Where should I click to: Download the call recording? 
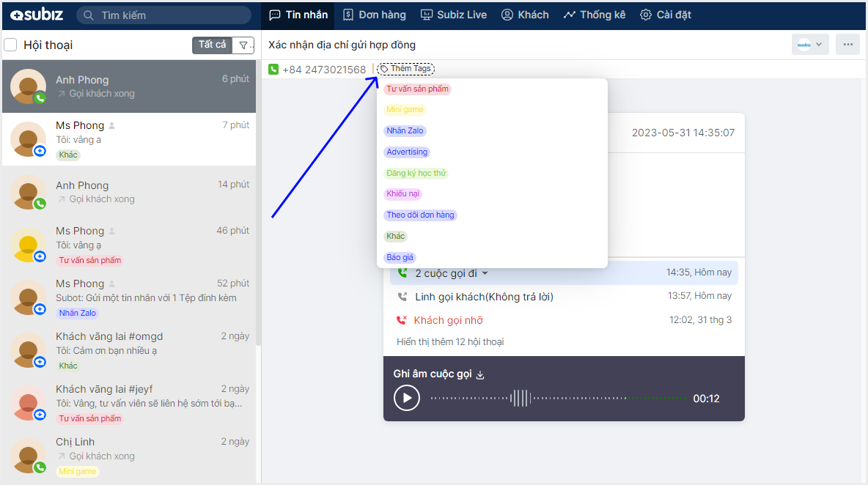[481, 375]
